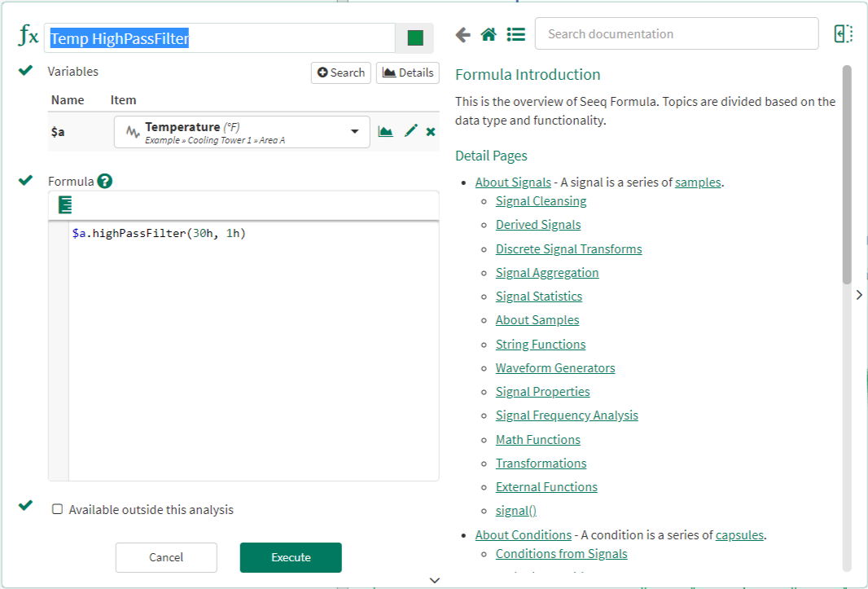Viewport: 868px width, 589px height.
Task: Open the documentation table of contents icon
Action: 515,34
